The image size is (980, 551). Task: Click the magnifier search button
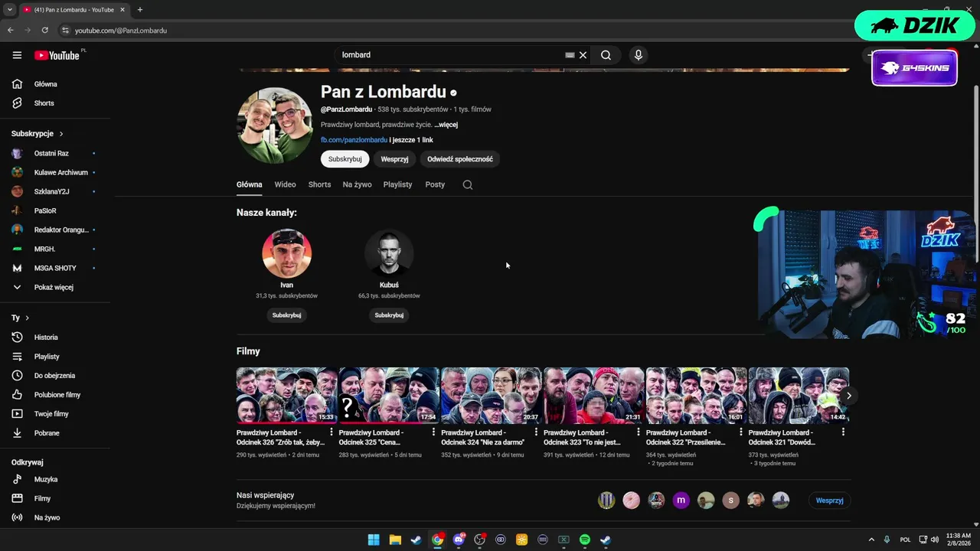click(606, 55)
